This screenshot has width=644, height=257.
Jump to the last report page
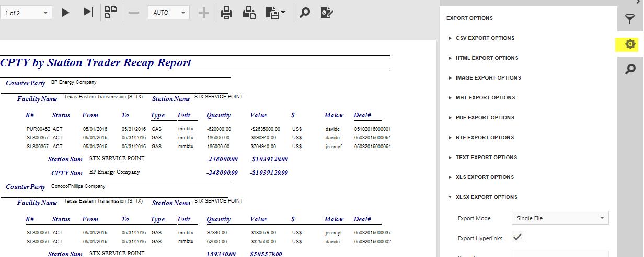[88, 13]
